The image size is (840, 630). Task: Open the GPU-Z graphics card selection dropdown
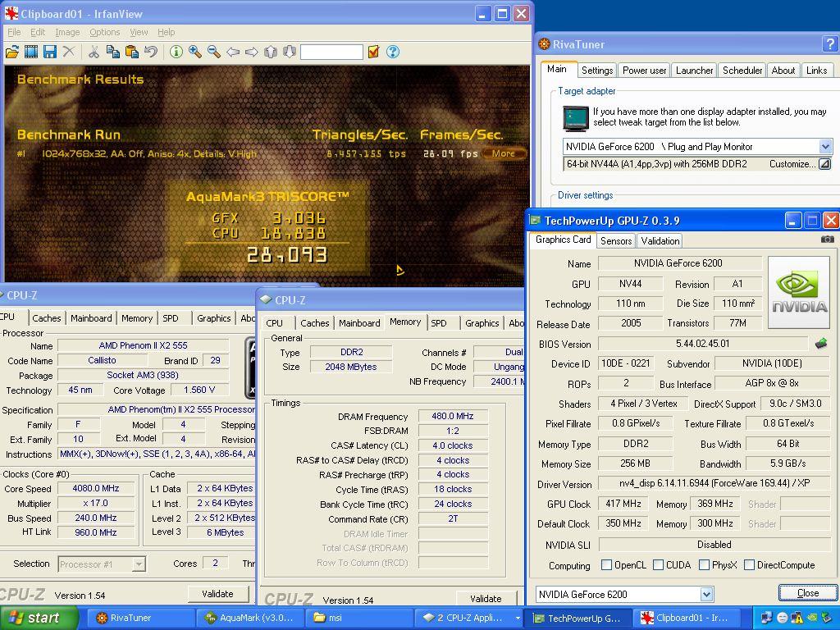click(x=706, y=594)
